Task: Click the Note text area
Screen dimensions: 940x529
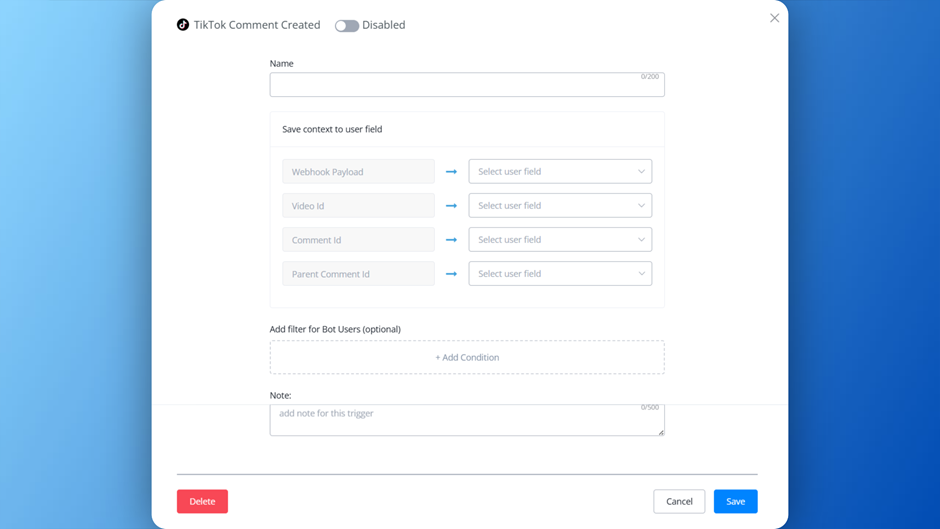Action: [466, 420]
